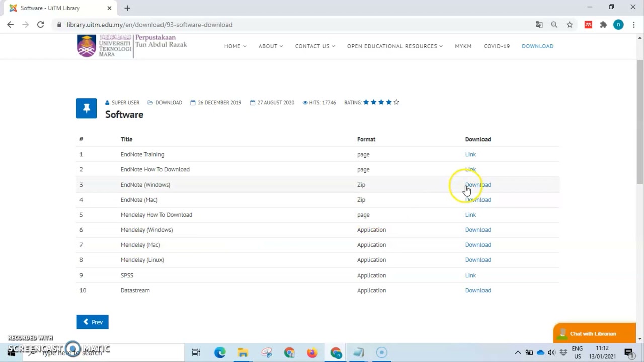Click the SUPER USER author label
Image resolution: width=644 pixels, height=362 pixels.
pyautogui.click(x=125, y=103)
